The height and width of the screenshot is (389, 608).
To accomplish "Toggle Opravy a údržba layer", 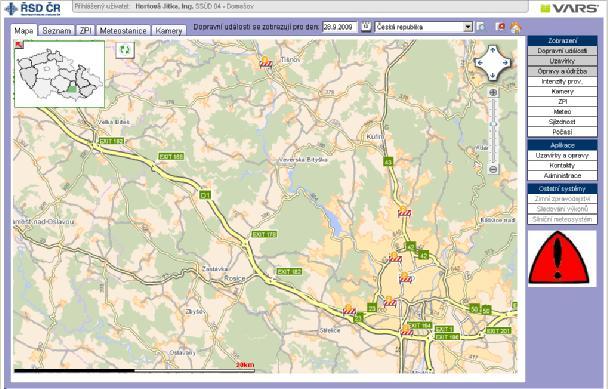I will coord(562,71).
